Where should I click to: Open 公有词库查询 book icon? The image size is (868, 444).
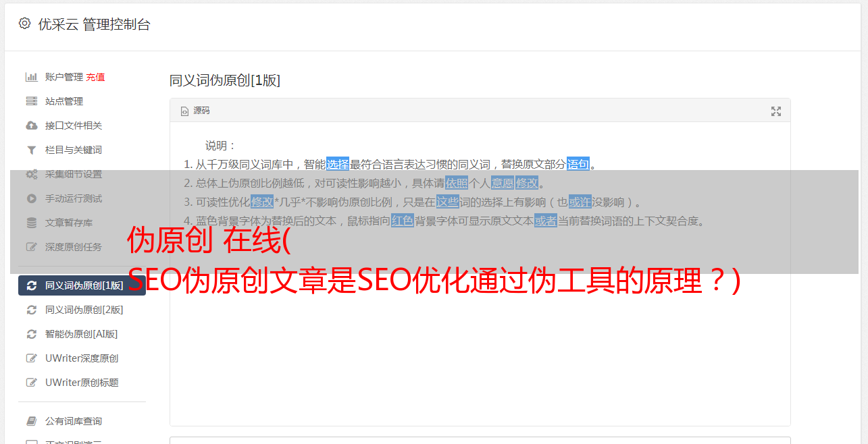point(31,421)
